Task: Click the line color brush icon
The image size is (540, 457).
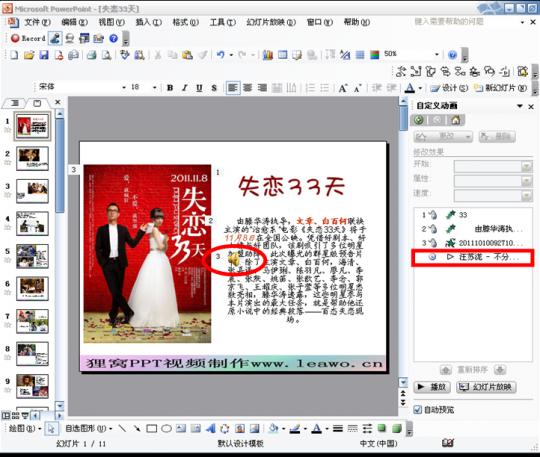Action: click(295, 429)
